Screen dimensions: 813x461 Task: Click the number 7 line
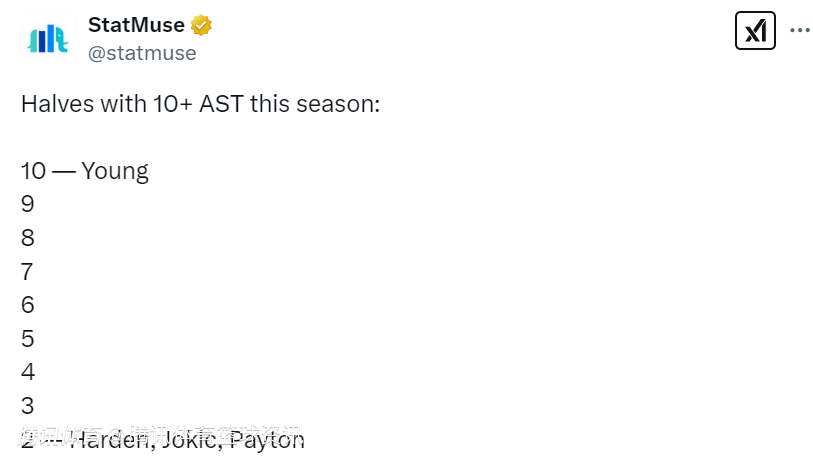(x=28, y=272)
